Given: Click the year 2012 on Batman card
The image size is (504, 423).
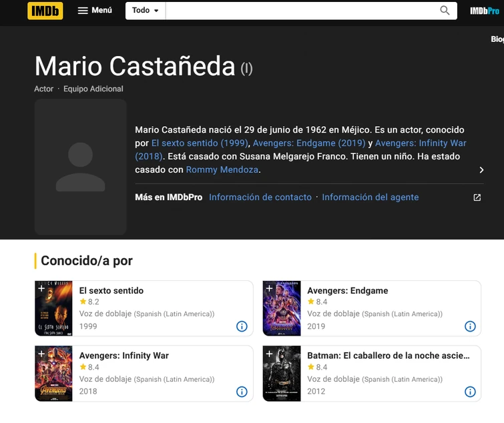Looking at the screenshot, I should [x=316, y=391].
